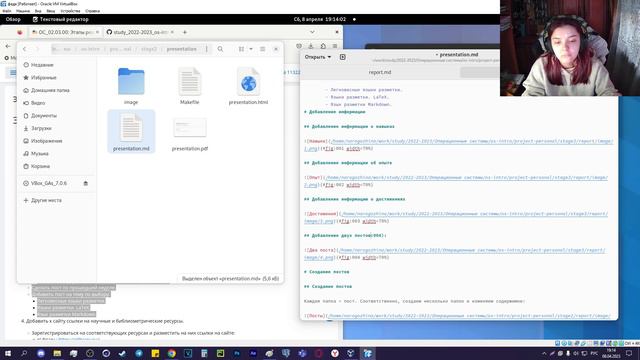Image resolution: width=640 pixels, height=360 pixels.
Task: Open Windows notification center
Action: [629, 353]
